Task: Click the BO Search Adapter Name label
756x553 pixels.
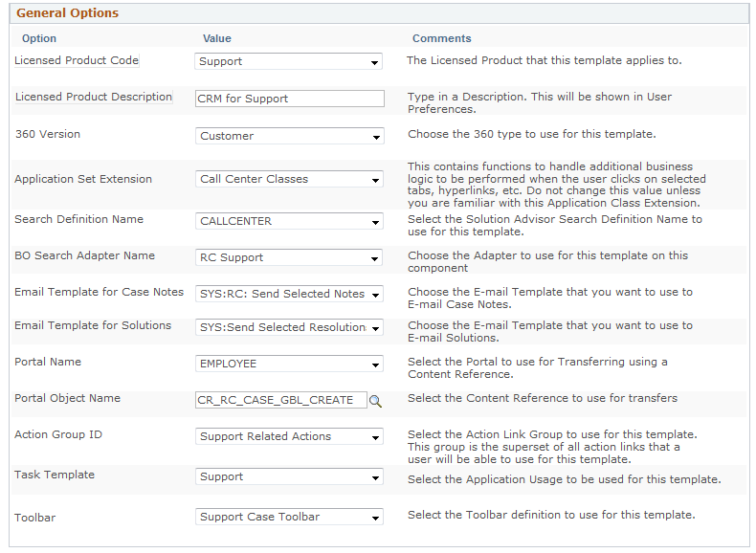Action: tap(85, 255)
